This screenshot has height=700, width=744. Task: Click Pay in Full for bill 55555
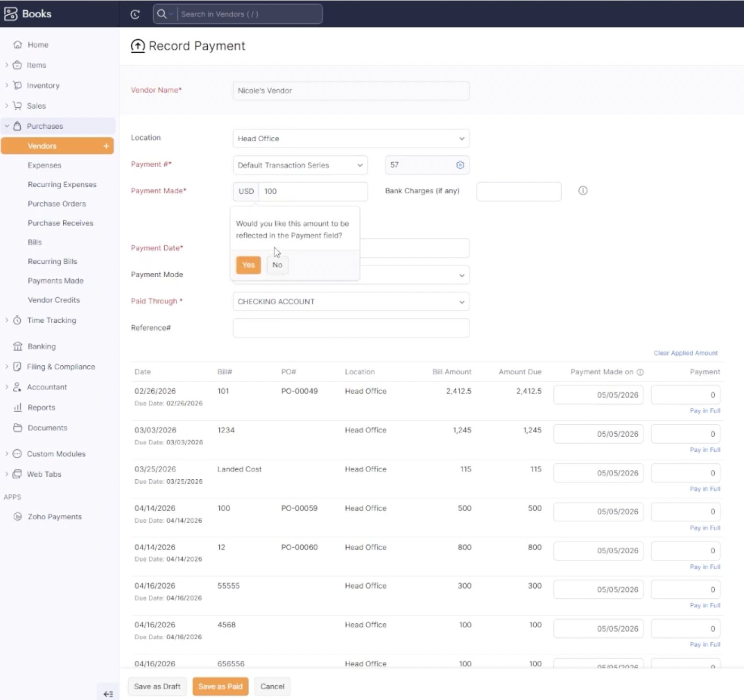click(x=705, y=606)
